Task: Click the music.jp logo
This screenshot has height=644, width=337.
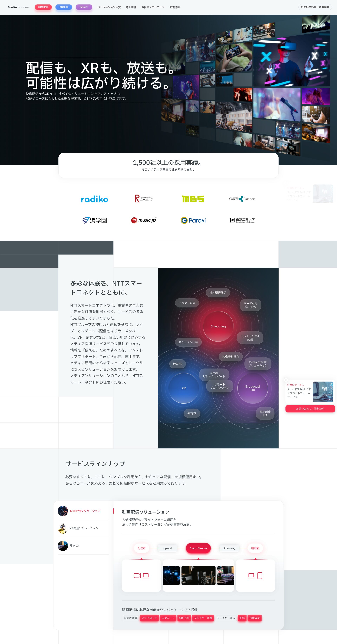Action: 144,220
